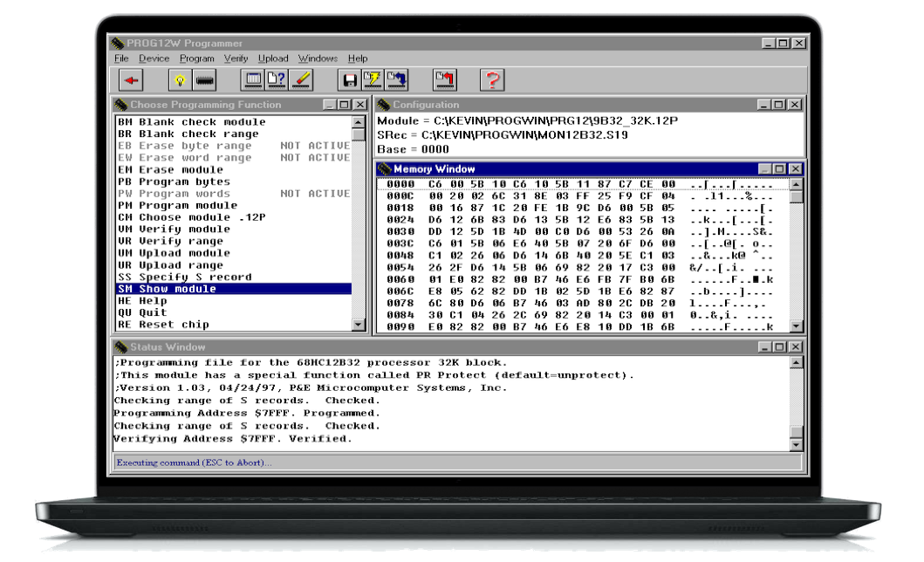Image resolution: width=924 pixels, height=562 pixels.
Task: Open the Program menu
Action: tap(196, 58)
